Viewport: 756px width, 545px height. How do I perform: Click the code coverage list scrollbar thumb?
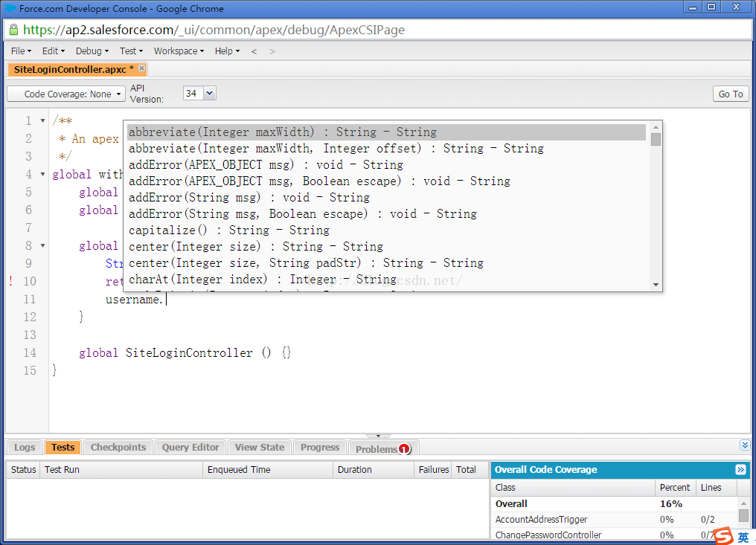(743, 515)
